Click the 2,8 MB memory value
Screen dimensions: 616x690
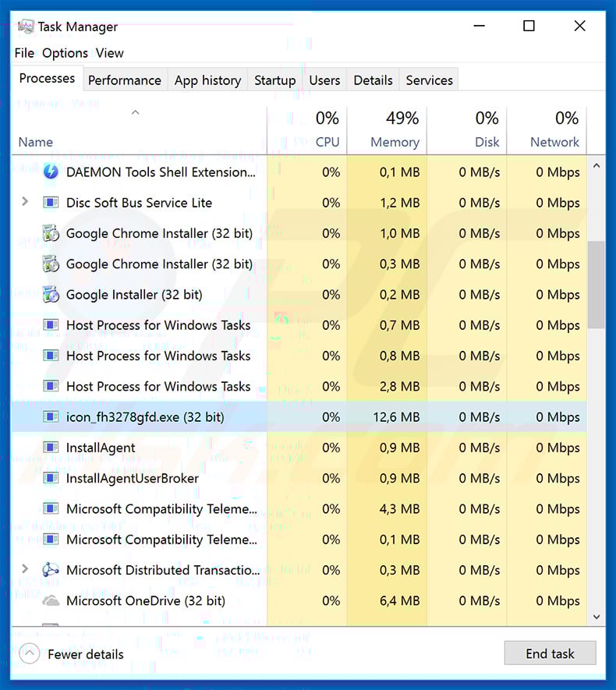click(x=399, y=387)
